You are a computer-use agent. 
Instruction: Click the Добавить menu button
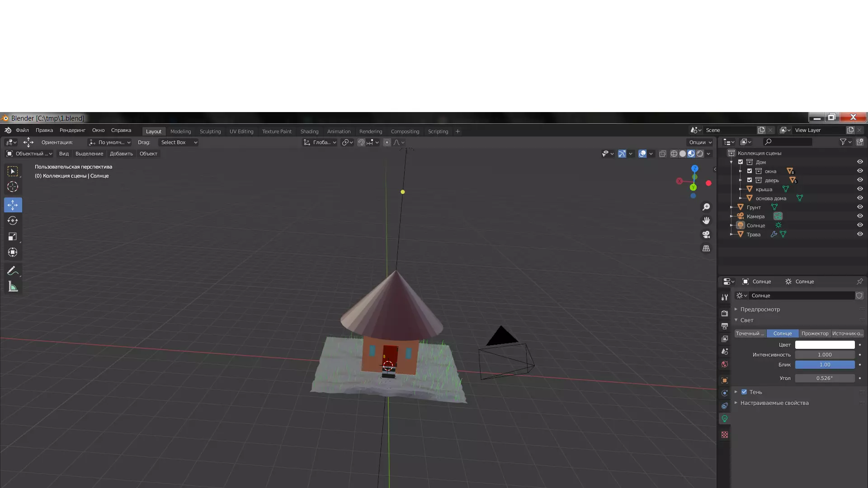(121, 154)
